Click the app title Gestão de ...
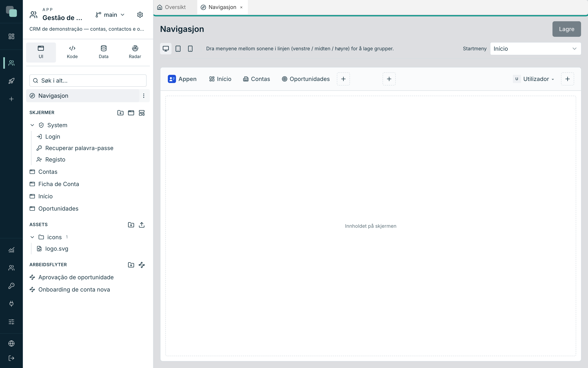The image size is (588, 368). tap(62, 18)
